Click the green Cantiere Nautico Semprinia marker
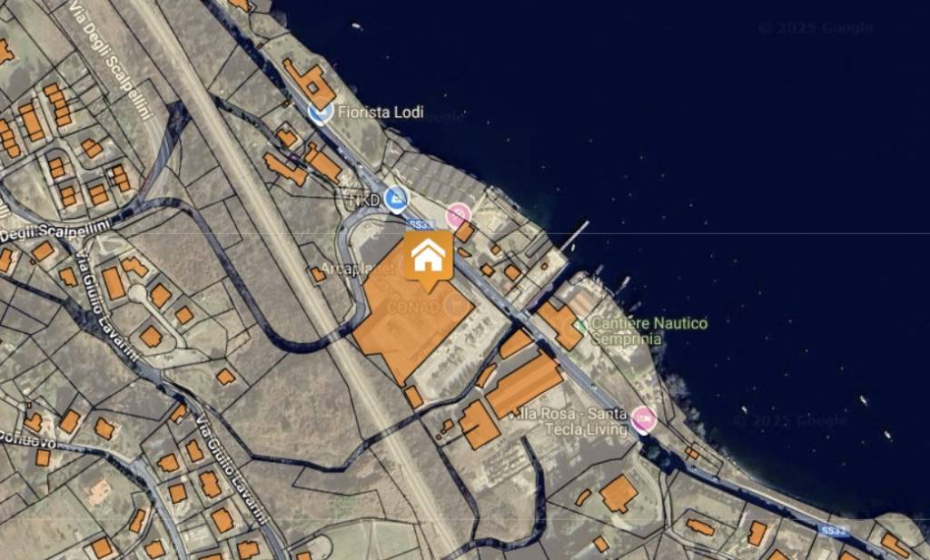Viewport: 930px width, 560px height. tap(581, 325)
